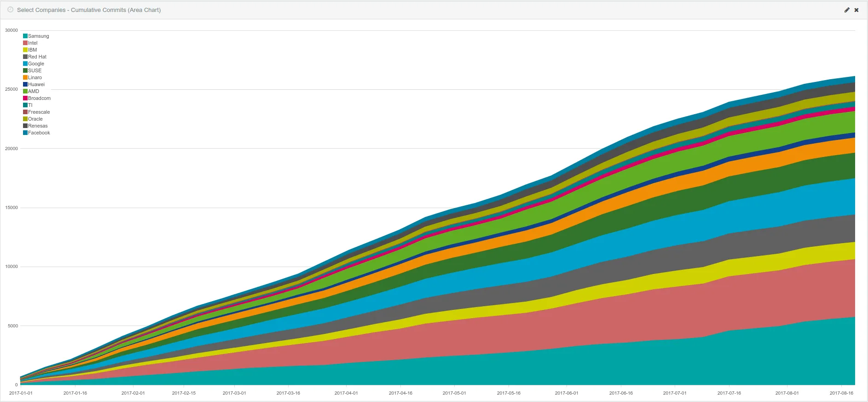The image size is (868, 402).
Task: Click the Intel legend color square
Action: coord(25,43)
